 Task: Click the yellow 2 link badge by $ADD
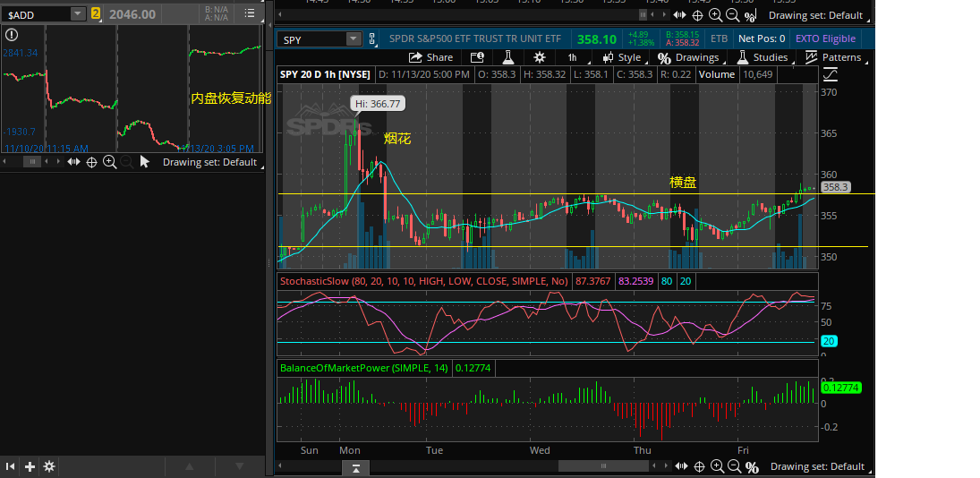point(96,13)
